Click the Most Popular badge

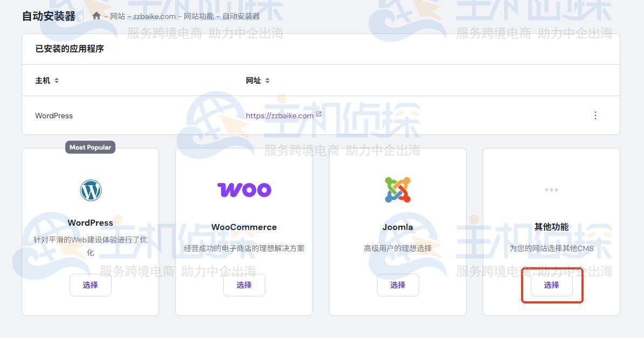[90, 146]
